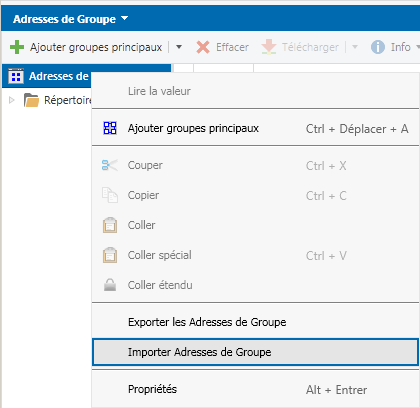Click the Effacer toolbar button label
Screen dimensions: 420x408
[232, 47]
